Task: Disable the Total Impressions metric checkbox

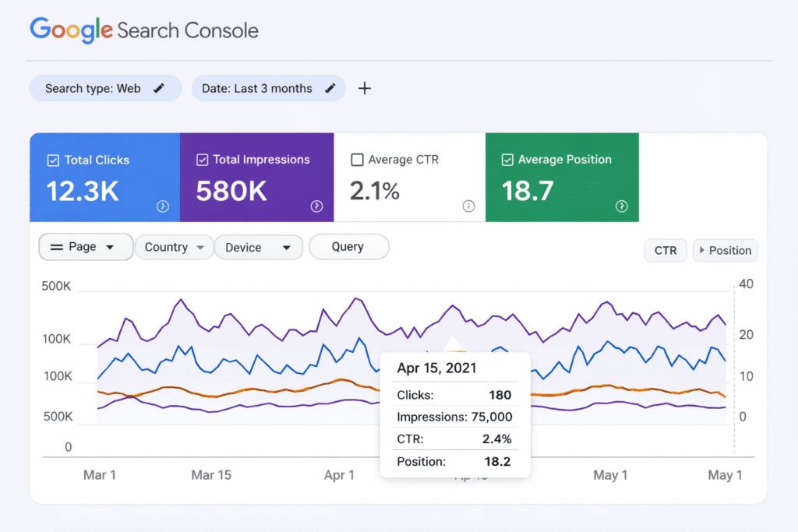Action: 203,159
